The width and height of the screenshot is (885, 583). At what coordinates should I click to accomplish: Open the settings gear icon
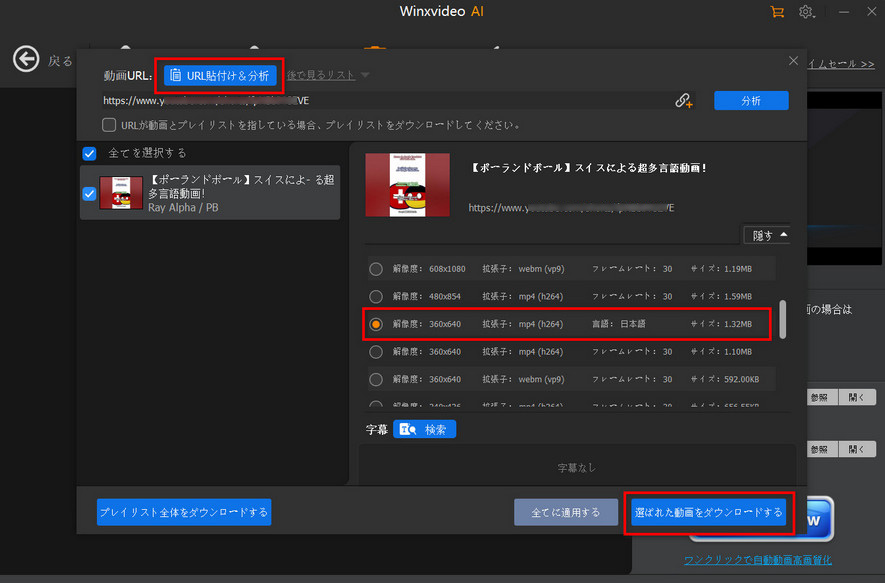tap(806, 12)
